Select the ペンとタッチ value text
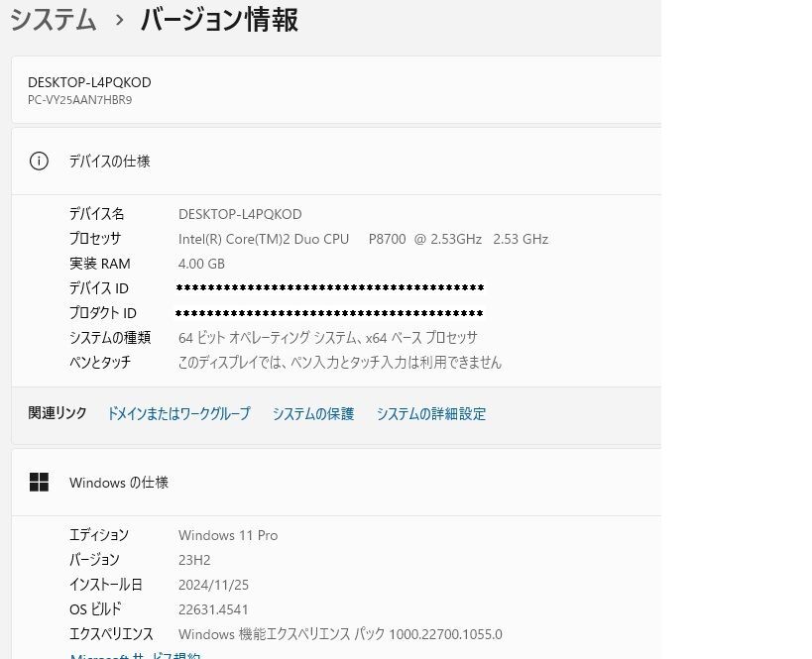This screenshot has width=812, height=659. tap(340, 362)
